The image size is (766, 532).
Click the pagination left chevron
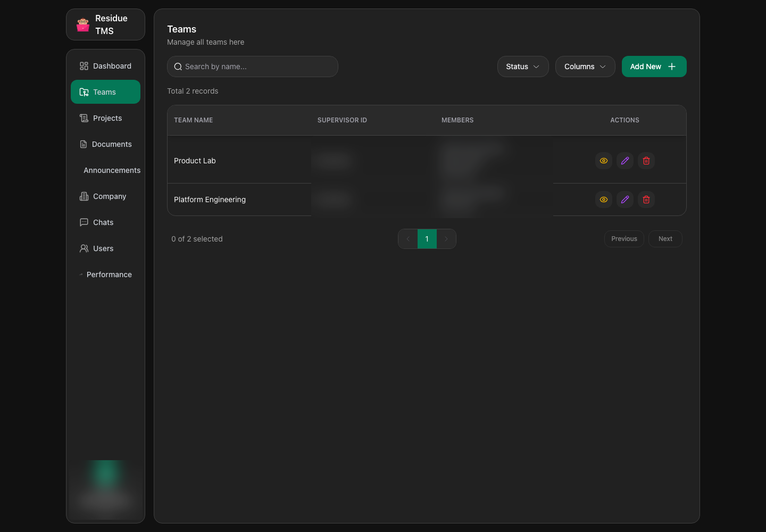[408, 239]
